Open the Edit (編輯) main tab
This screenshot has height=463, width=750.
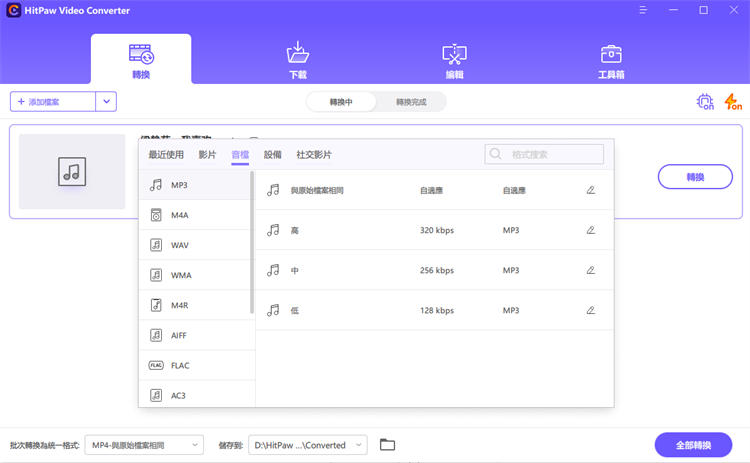(x=454, y=59)
